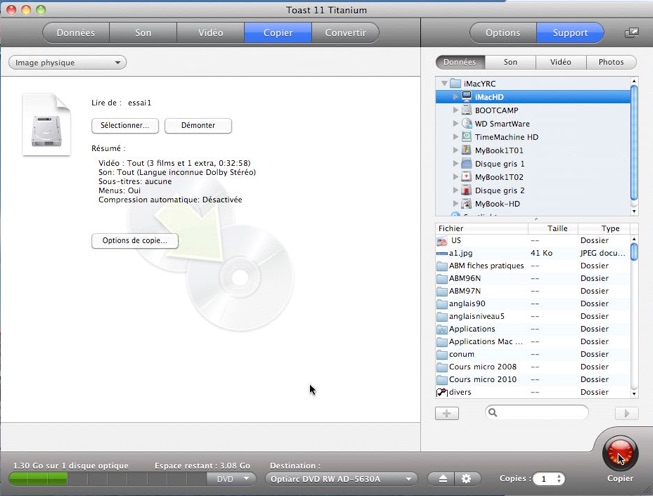Expand the BOOTCAMP tree node
The height and width of the screenshot is (496, 653).
coord(455,110)
